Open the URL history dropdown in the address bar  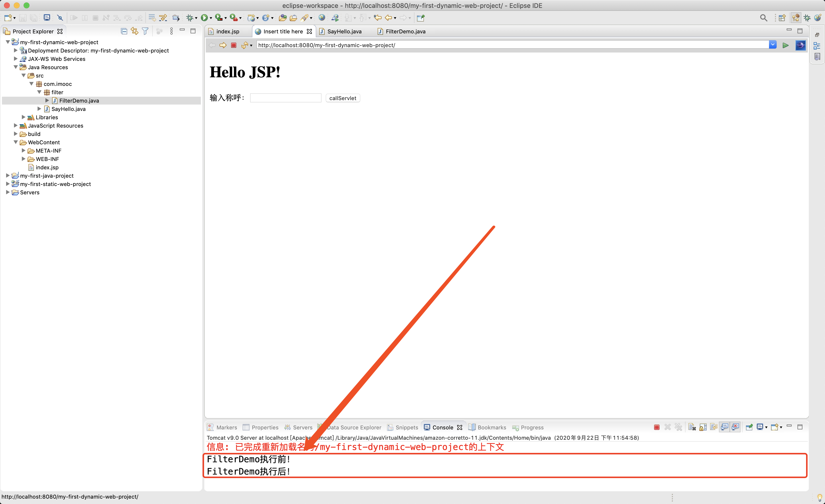tap(773, 45)
